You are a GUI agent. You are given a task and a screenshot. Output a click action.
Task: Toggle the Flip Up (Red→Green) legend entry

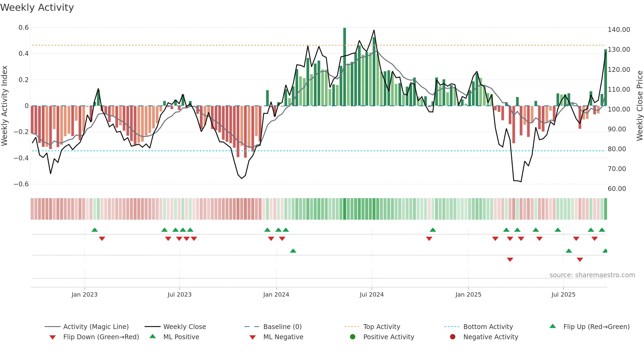click(589, 327)
